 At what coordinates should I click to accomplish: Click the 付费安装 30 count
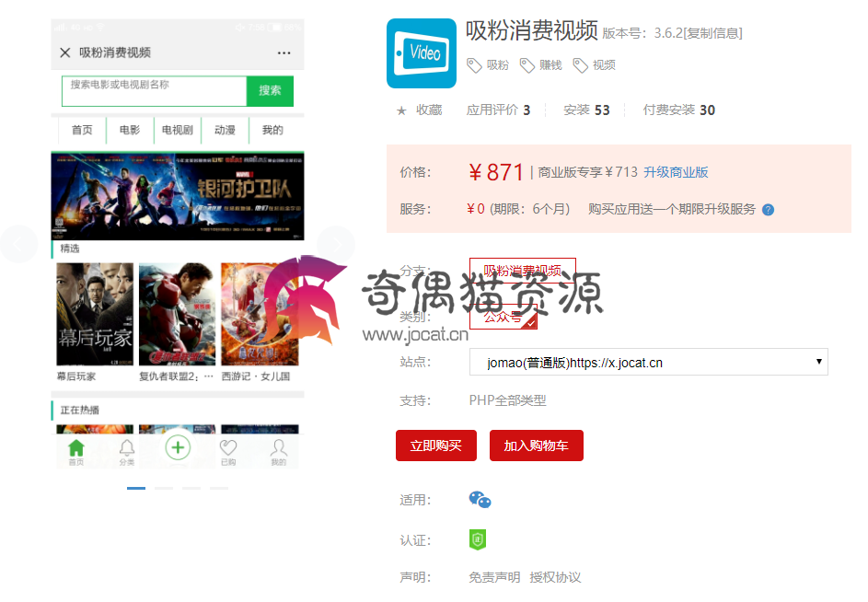click(x=679, y=110)
